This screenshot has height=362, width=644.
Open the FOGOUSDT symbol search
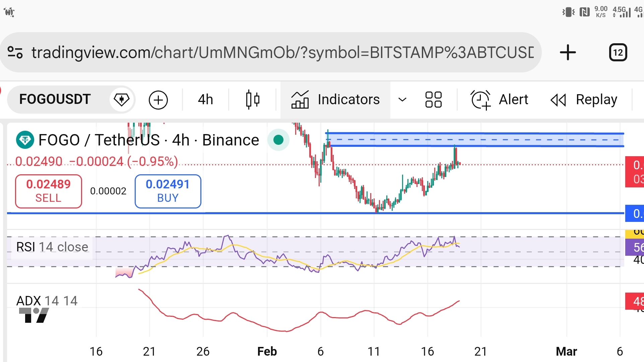click(x=55, y=99)
